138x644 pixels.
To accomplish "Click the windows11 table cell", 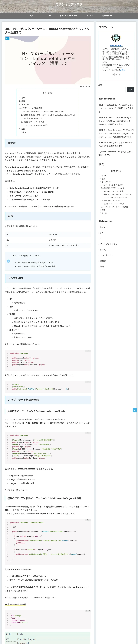I will tap(69, 235).
